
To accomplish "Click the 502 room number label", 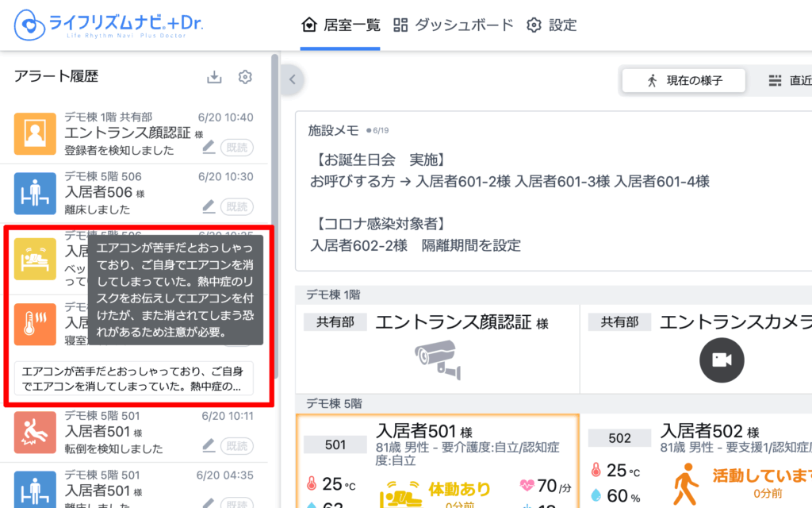I will (x=620, y=438).
